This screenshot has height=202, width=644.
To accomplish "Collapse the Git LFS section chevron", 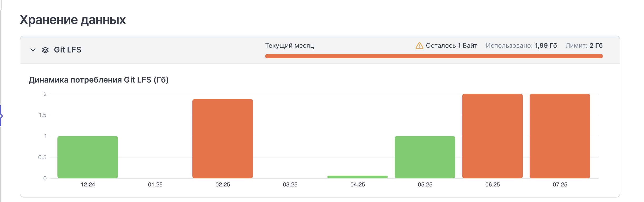I will point(33,50).
